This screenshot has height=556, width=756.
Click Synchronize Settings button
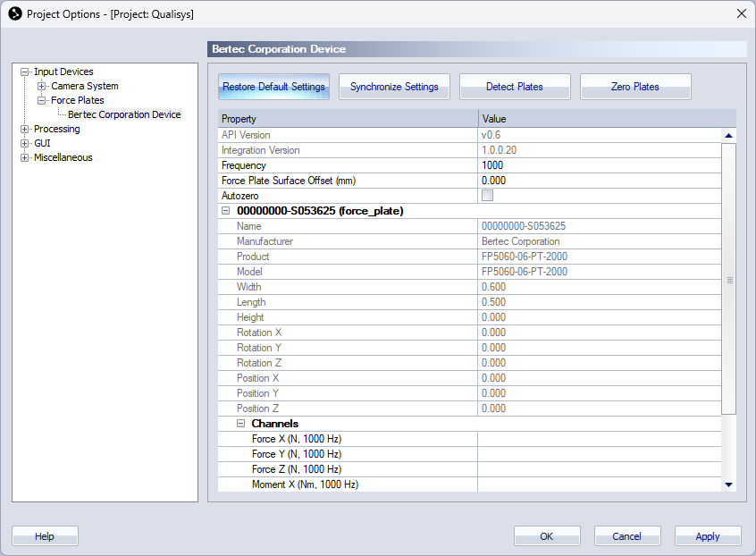coord(394,87)
